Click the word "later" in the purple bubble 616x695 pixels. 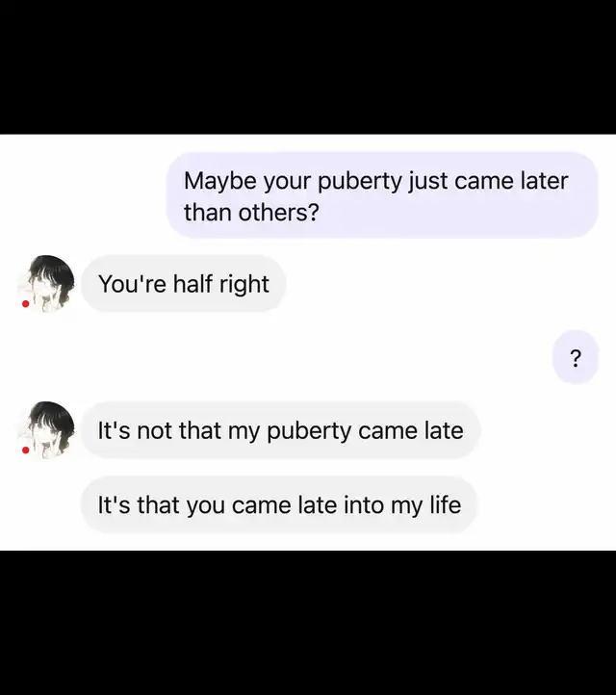pos(544,181)
